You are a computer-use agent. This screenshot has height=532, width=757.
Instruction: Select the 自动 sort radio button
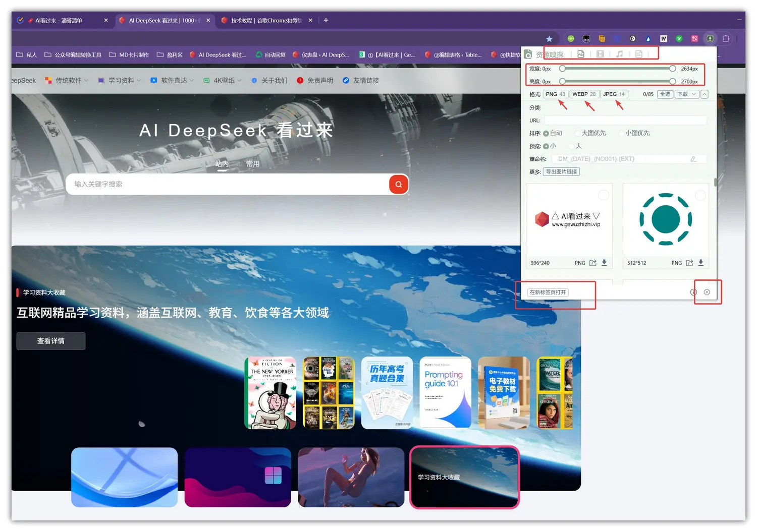(x=546, y=133)
